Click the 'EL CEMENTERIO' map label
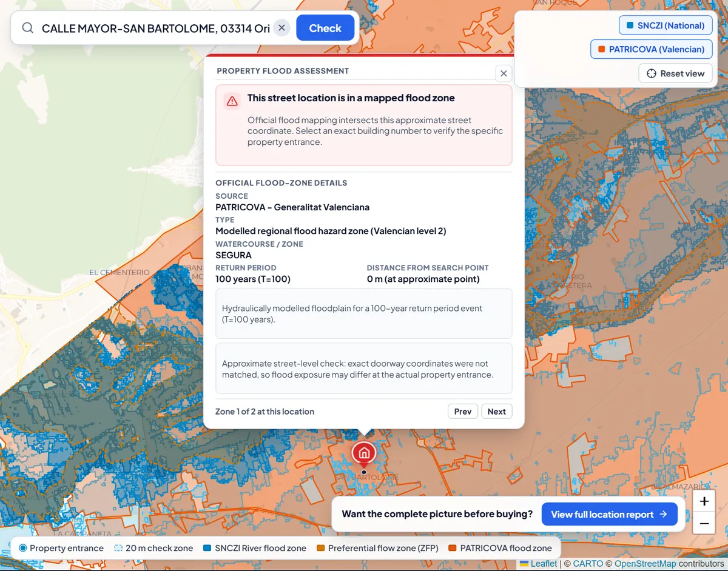This screenshot has height=571, width=728. tap(119, 273)
